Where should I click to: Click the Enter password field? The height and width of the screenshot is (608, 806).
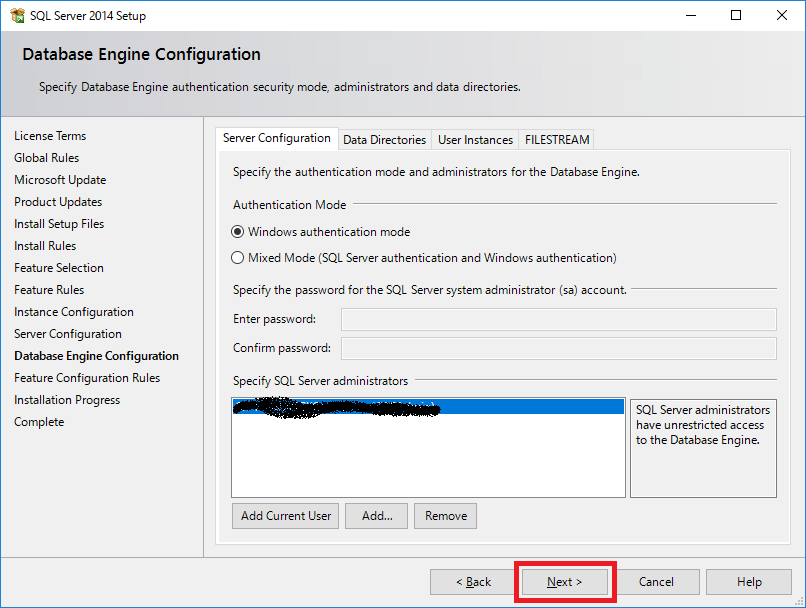[559, 319]
